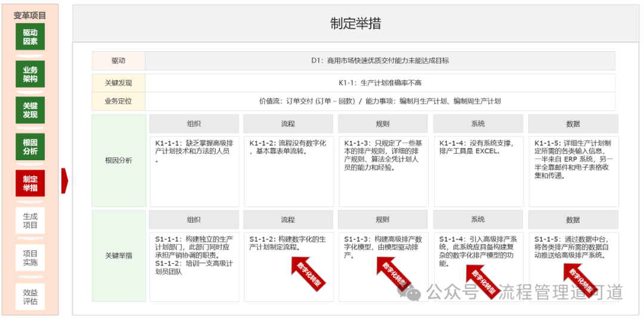
Task: Click the 驱动 row label
Action: coord(118,61)
